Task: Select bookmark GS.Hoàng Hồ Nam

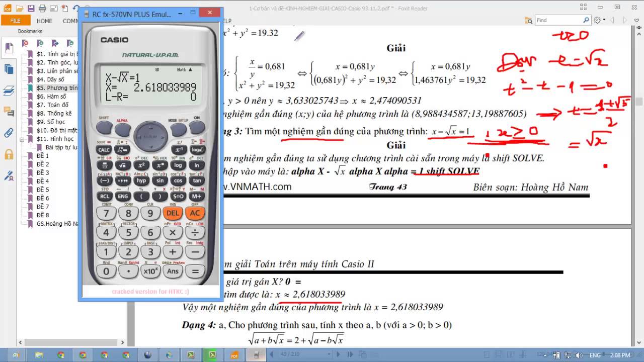Action: pyautogui.click(x=57, y=224)
